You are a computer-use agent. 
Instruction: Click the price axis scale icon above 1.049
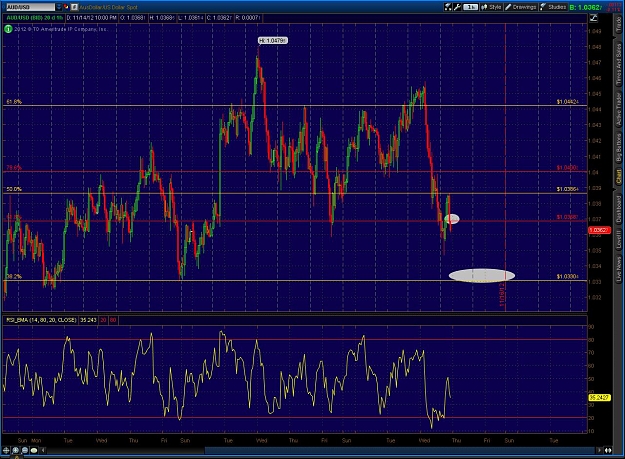[x=593, y=18]
